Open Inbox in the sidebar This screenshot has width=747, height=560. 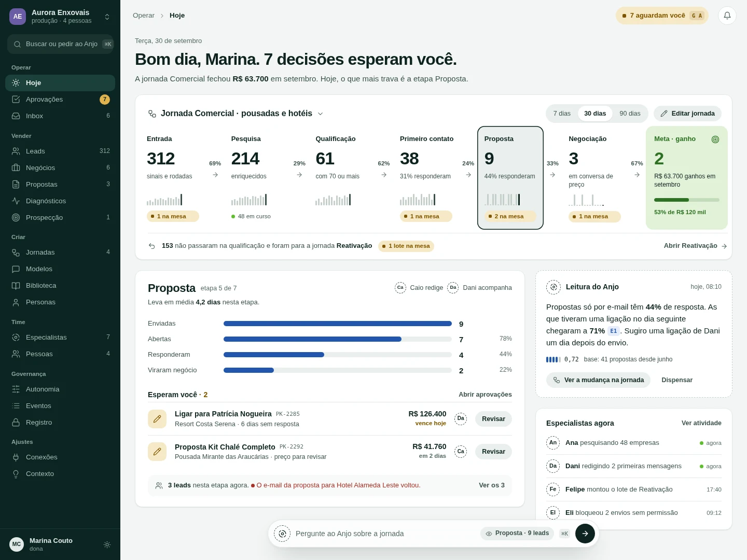[x=60, y=116]
